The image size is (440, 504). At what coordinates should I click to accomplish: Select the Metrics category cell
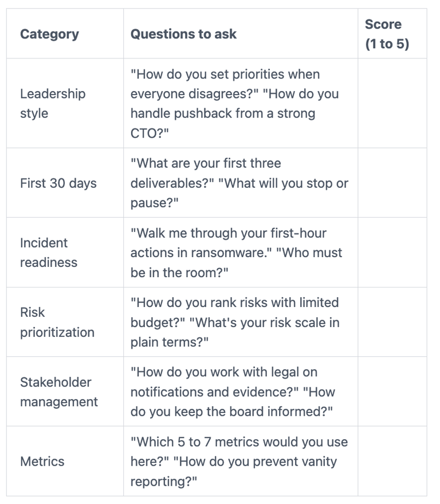pos(42,462)
